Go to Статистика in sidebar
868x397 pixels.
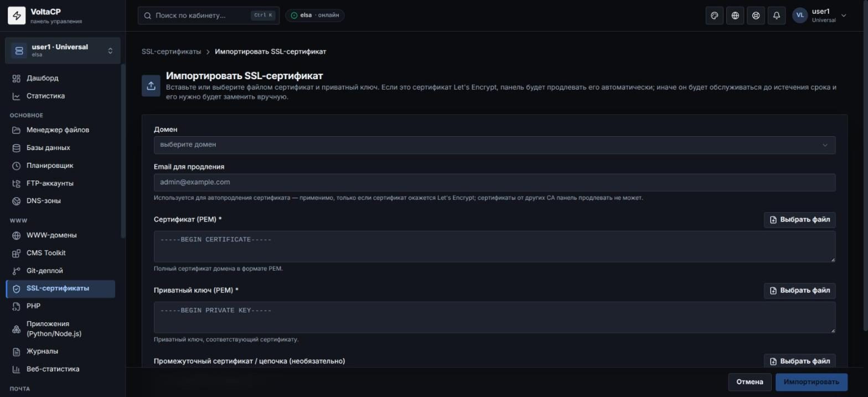(x=60, y=96)
